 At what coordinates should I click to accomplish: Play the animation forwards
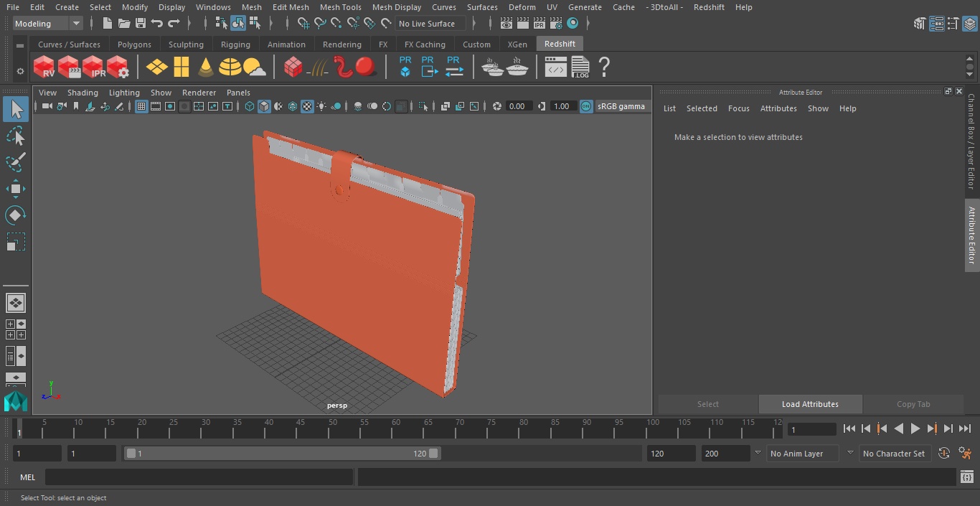(x=915, y=428)
